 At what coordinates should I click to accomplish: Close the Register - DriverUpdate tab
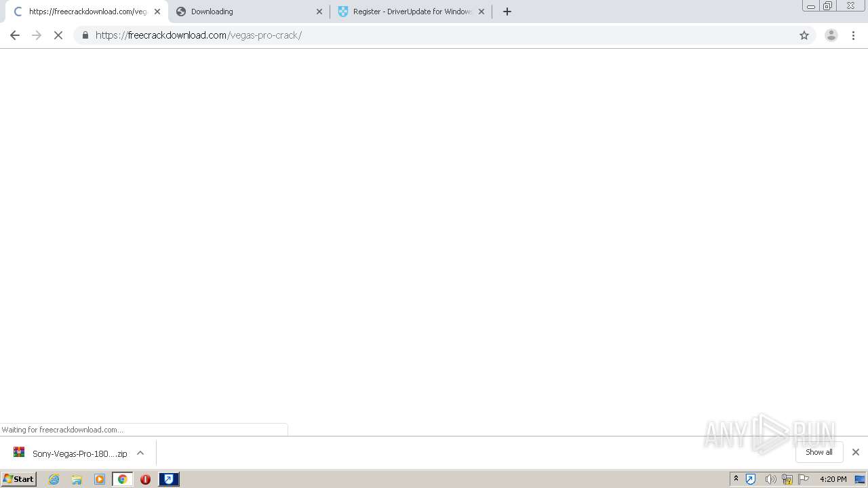481,12
